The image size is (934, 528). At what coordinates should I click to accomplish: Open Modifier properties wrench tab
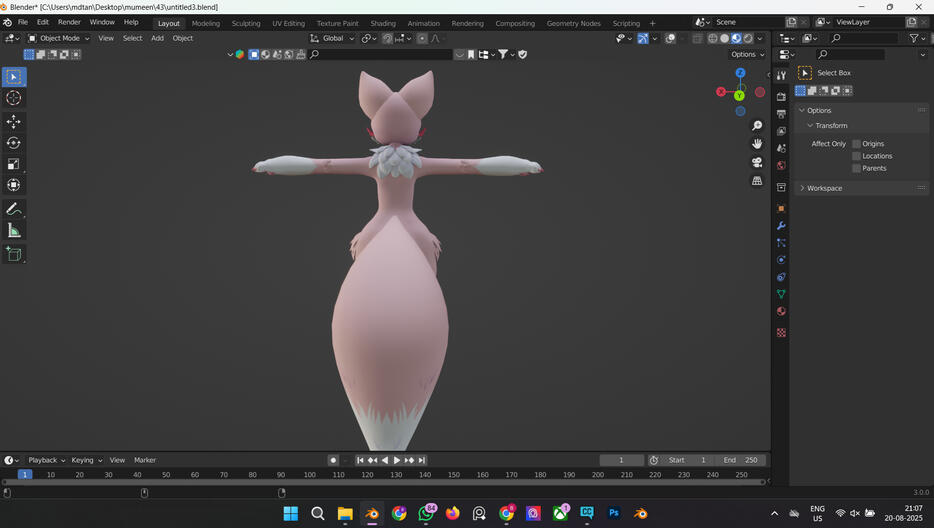coord(782,226)
